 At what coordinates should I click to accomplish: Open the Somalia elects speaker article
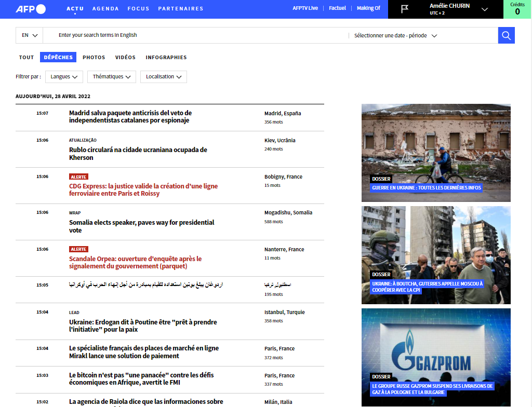coord(141,226)
